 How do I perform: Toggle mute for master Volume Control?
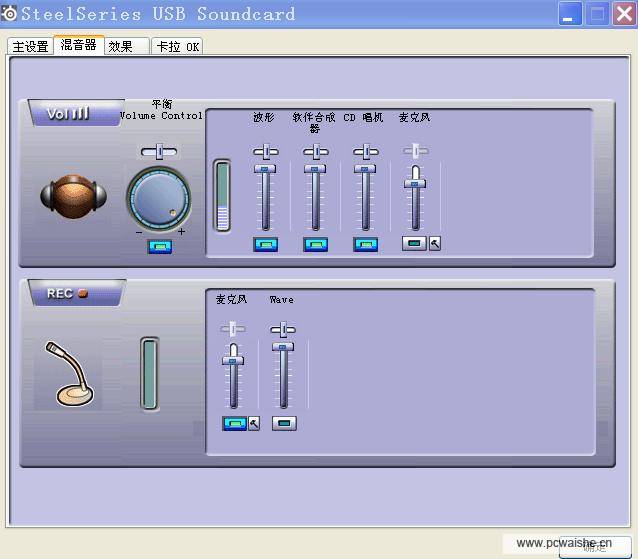(x=160, y=246)
